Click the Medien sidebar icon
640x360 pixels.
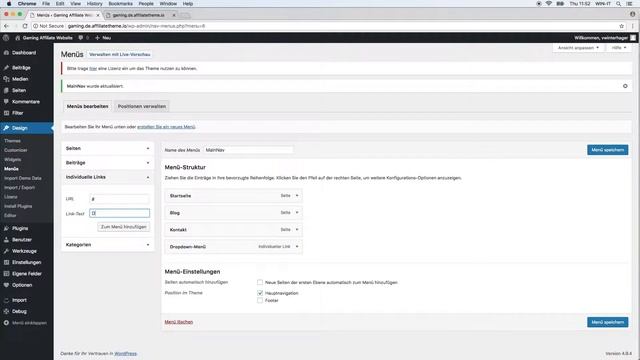[6, 79]
